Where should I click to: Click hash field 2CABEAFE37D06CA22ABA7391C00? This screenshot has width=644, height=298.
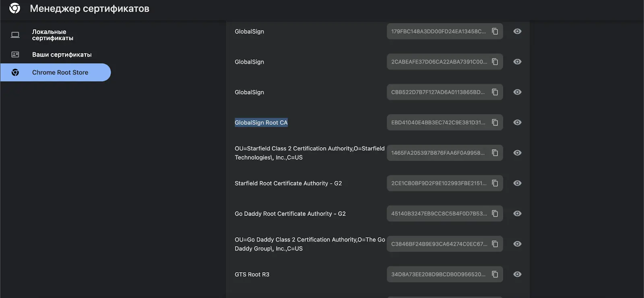(x=445, y=62)
